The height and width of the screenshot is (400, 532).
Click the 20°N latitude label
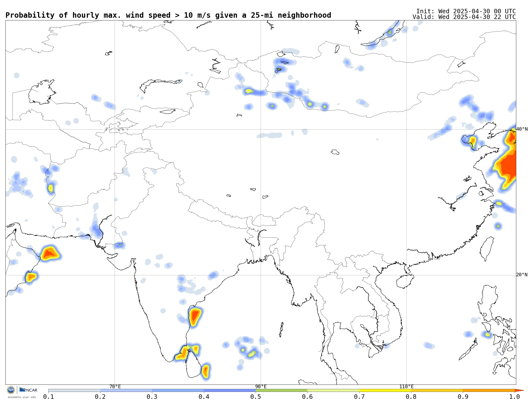(522, 275)
